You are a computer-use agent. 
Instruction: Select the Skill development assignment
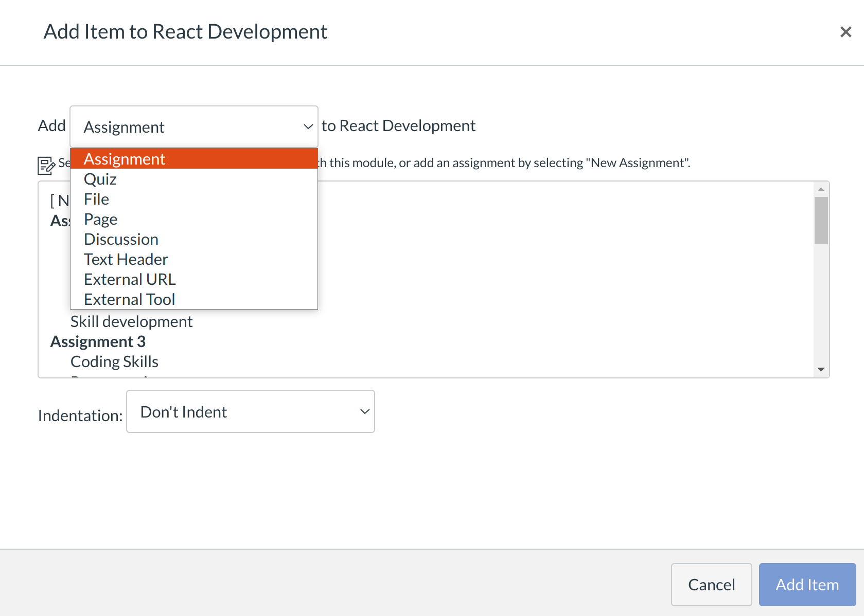pos(131,321)
